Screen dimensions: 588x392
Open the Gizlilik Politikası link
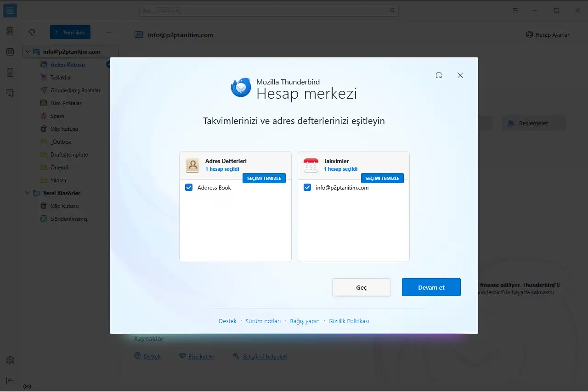pos(349,321)
